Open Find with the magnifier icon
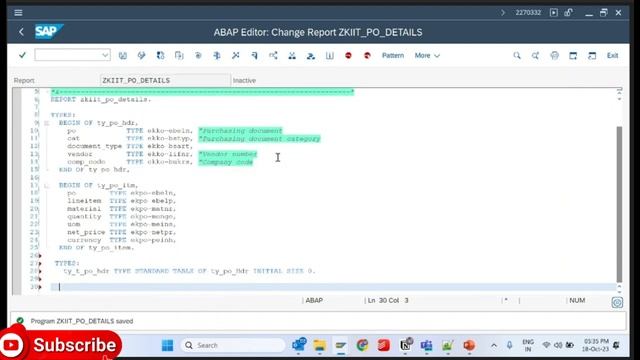The height and width of the screenshot is (360, 640). pos(517,56)
